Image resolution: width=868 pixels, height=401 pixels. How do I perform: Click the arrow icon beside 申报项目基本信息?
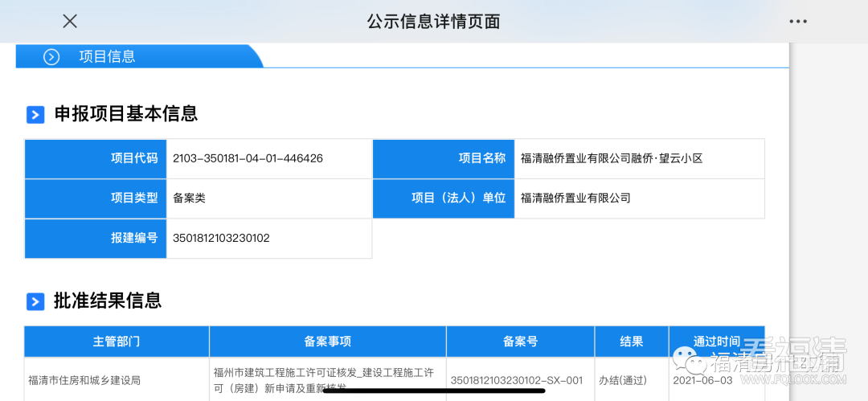click(35, 114)
